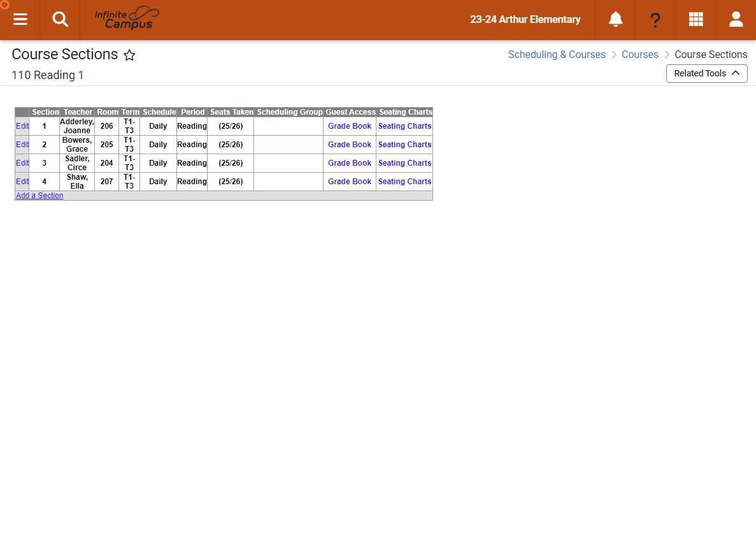Click the Teacher column header

pyautogui.click(x=78, y=112)
